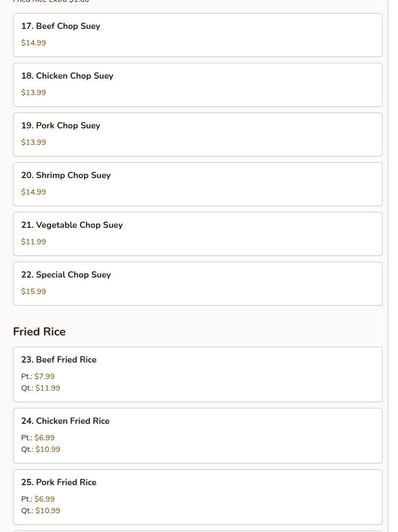Choose Beef Fried Rice pint price $7.99
Viewport: 398px width, 532px height.
[x=44, y=376]
